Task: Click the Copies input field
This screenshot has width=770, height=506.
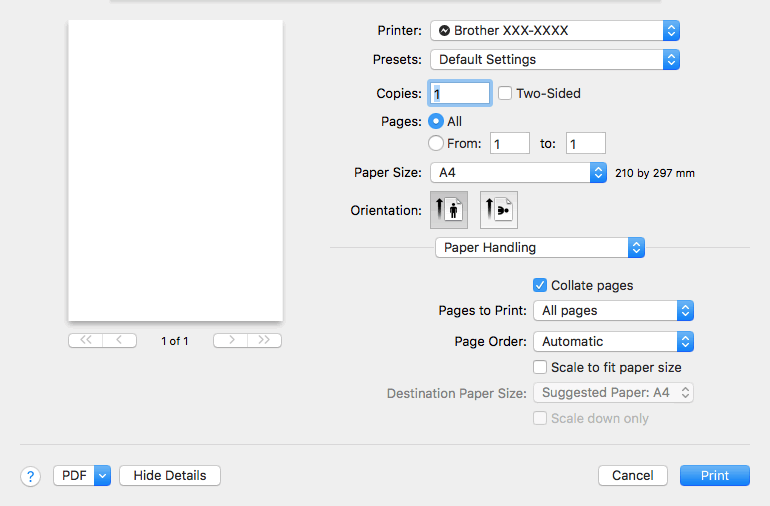Action: (460, 93)
